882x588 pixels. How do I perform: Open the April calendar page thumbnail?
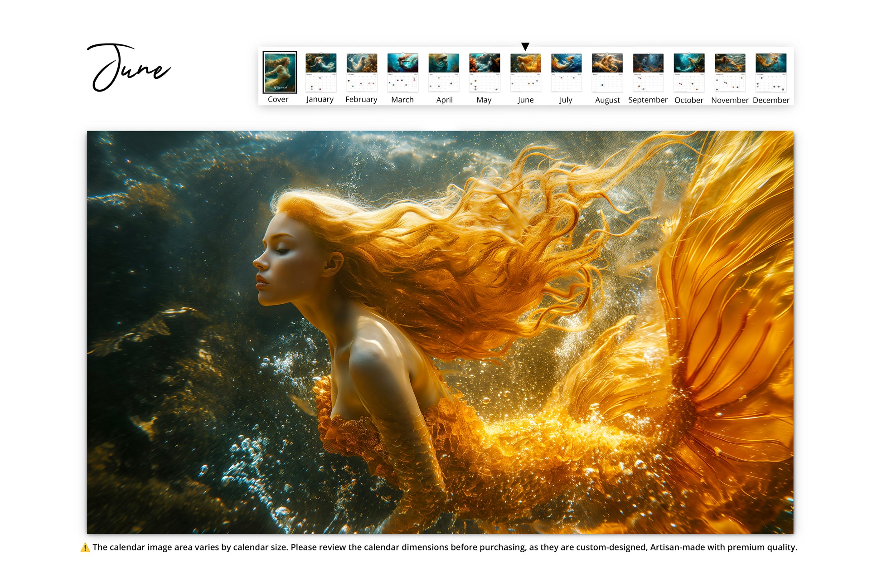[444, 73]
